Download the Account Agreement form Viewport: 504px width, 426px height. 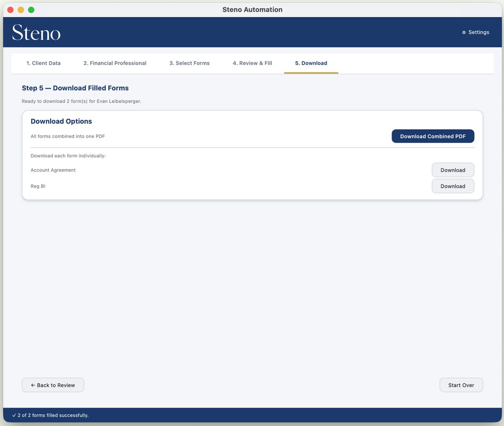pos(453,170)
